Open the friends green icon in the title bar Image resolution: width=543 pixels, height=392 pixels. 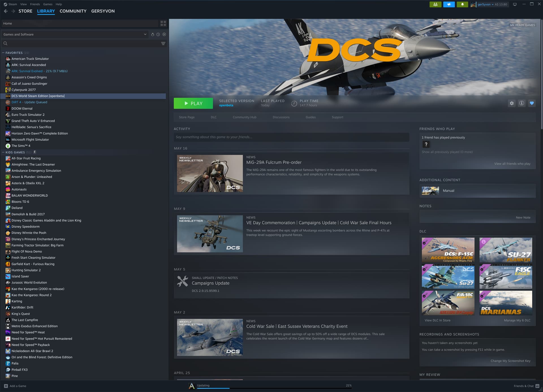click(435, 4)
